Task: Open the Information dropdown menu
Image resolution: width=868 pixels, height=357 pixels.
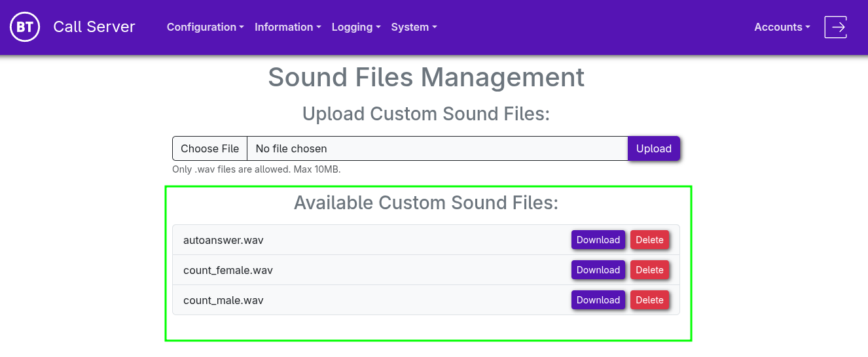Action: coord(288,27)
